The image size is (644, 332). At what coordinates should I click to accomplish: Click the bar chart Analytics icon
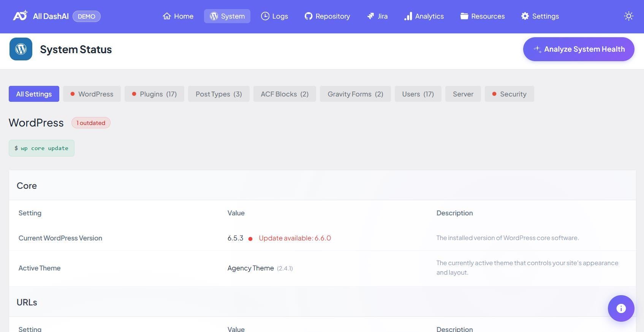[408, 16]
